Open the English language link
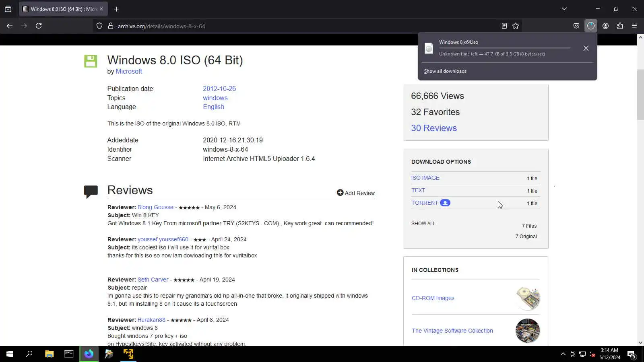The width and height of the screenshot is (644, 362). [213, 107]
